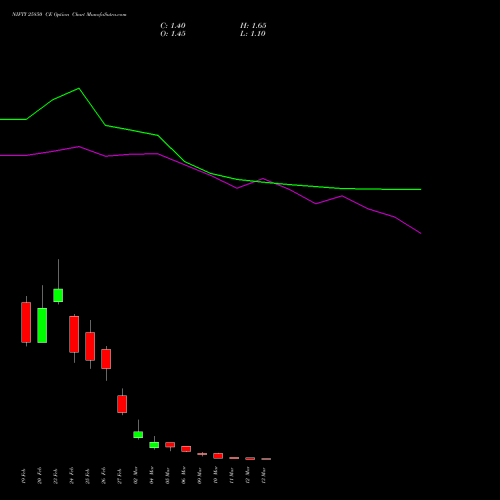Screen dimensions: 500x500
Task: Click the '24 Feb' date axis label
Action: 71,476
